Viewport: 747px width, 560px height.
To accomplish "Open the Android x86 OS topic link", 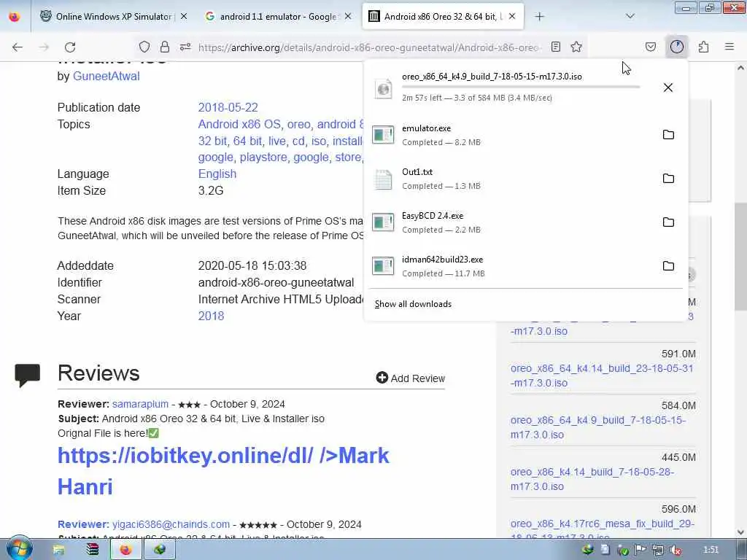I will coord(239,124).
